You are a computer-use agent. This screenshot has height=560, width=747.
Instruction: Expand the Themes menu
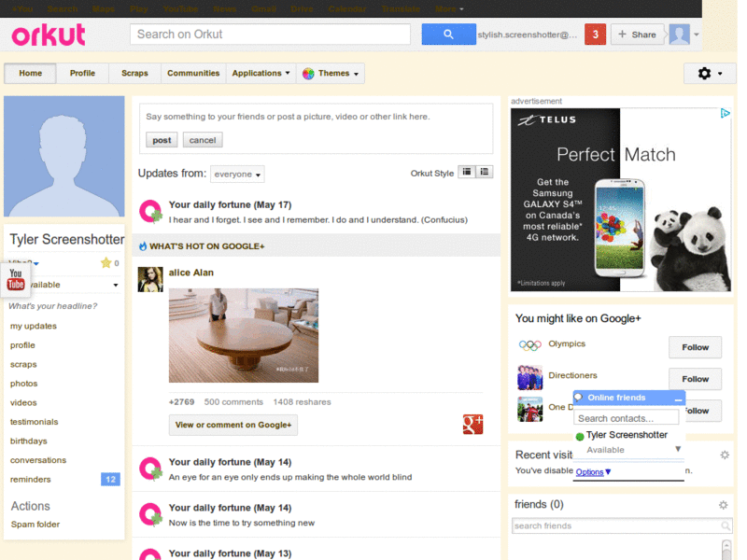point(331,74)
